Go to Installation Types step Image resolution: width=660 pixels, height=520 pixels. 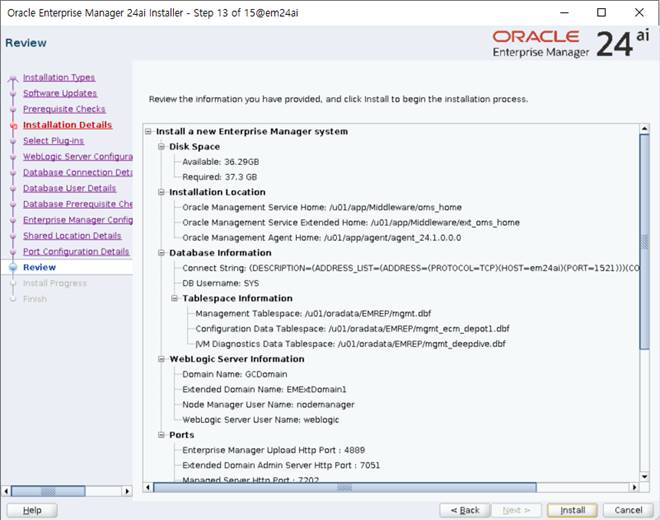[x=59, y=77]
